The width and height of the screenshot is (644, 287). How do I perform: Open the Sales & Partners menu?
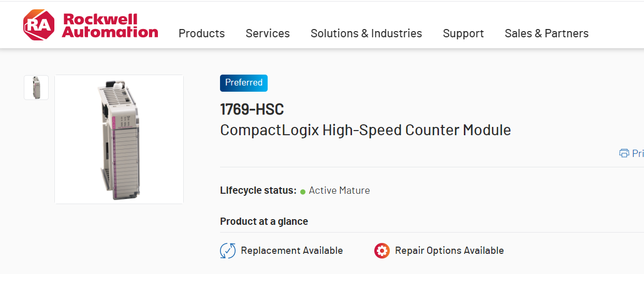point(546,34)
